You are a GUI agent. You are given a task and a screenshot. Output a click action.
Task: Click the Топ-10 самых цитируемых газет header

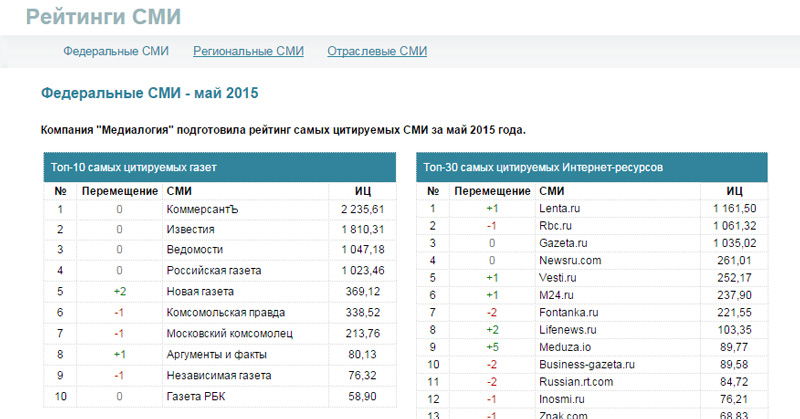pyautogui.click(x=220, y=167)
